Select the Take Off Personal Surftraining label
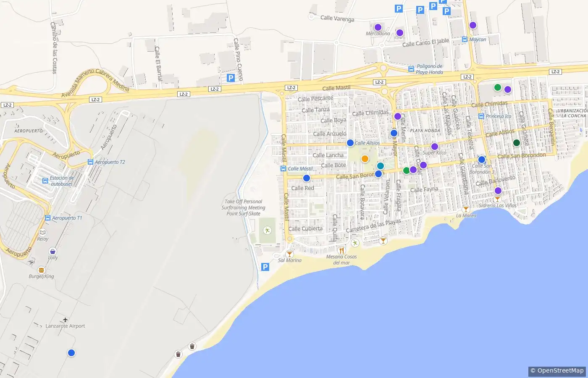Viewport: 588px width, 378px height. click(x=244, y=207)
